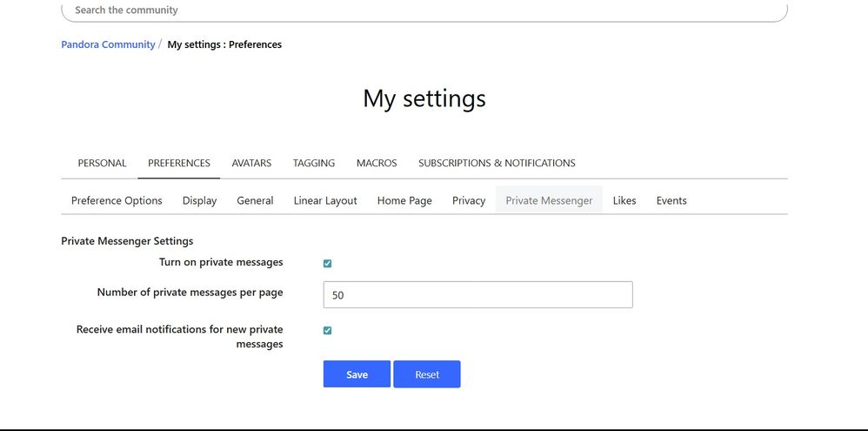Open the General sub-tab
This screenshot has height=431, width=868.
click(x=255, y=200)
